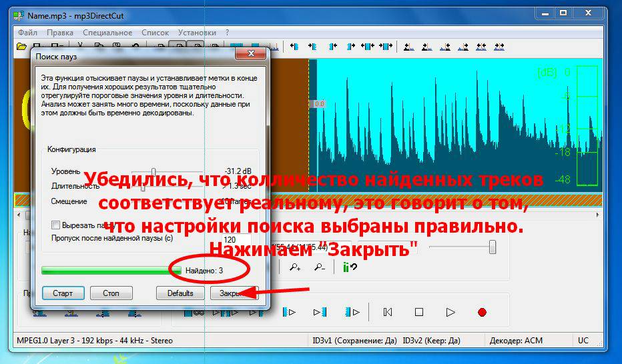Click 'Декодер: ACM' in status bar
This screenshot has height=364, width=622.
point(516,340)
